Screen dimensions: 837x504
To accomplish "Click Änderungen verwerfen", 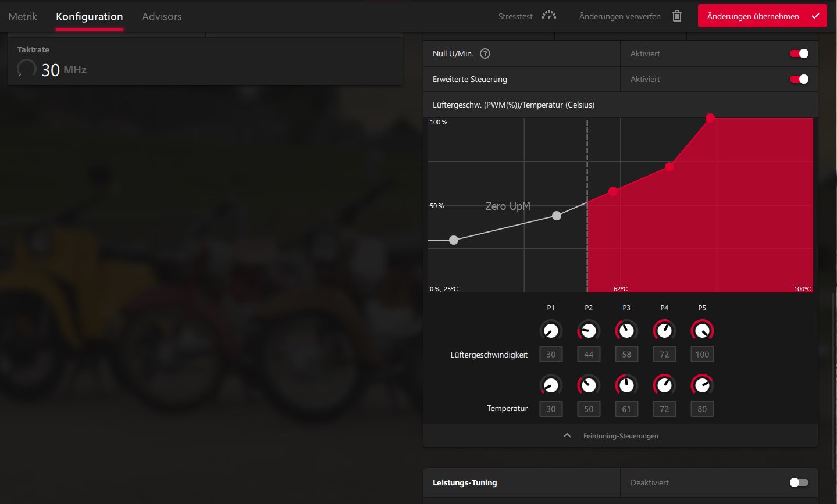I will [631, 16].
